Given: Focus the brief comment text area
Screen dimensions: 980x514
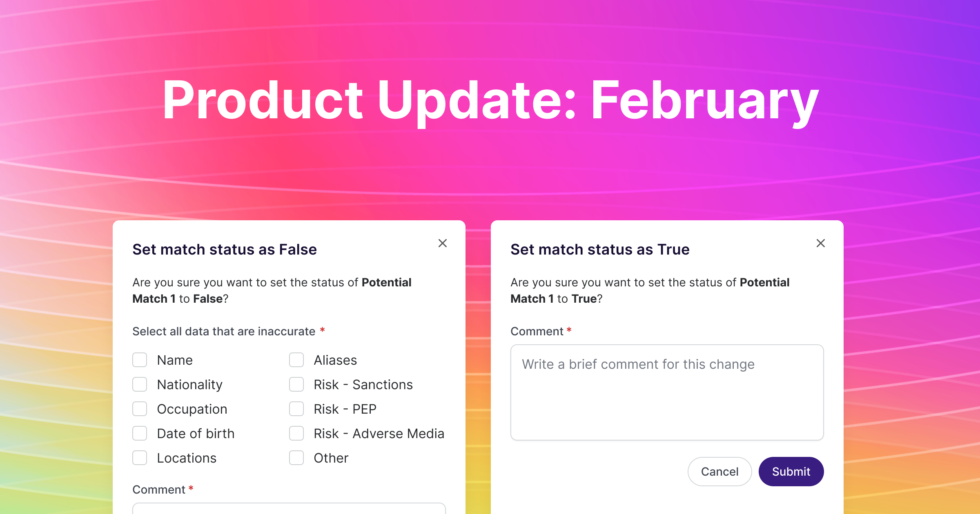Looking at the screenshot, I should click(667, 392).
